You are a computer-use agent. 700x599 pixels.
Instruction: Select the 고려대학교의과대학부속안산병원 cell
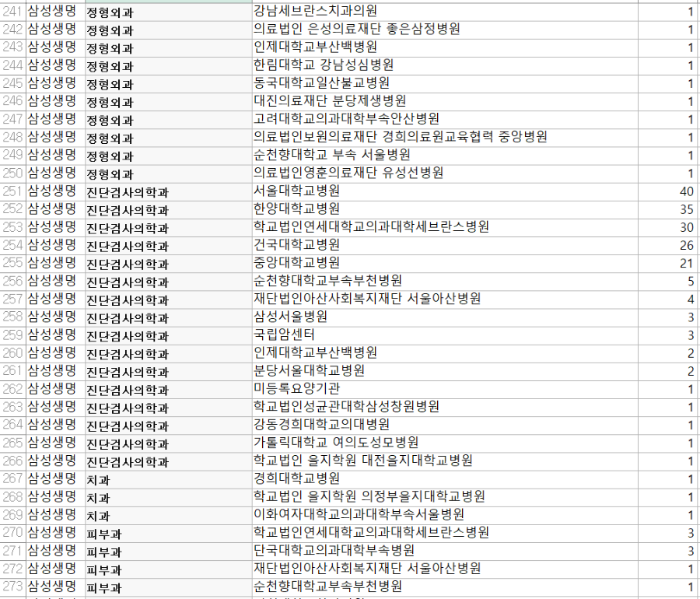(445, 120)
